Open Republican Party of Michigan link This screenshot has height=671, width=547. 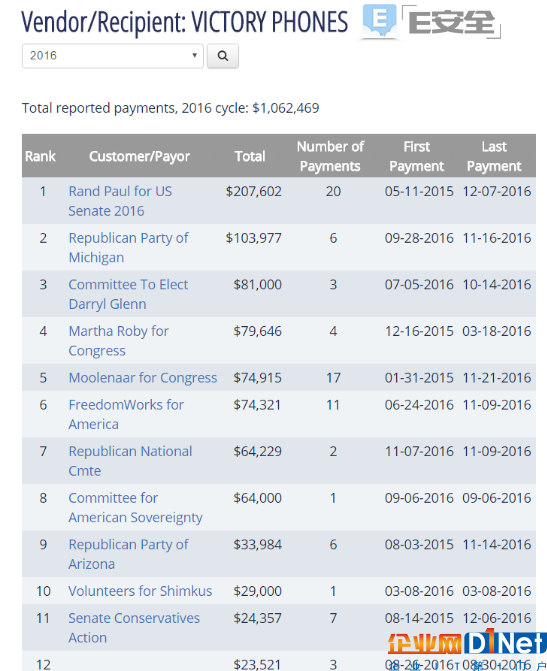pyautogui.click(x=128, y=248)
